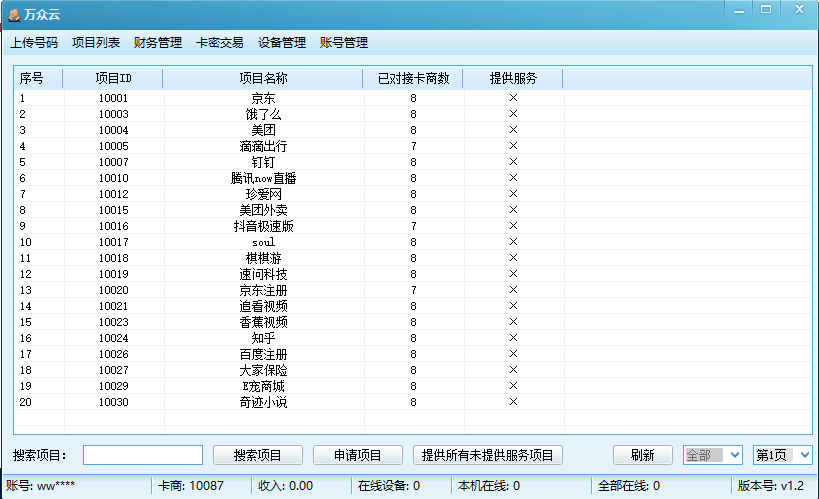Viewport: 819px width, 499px height.
Task: Expand the 第1页 page dropdown
Action: pos(782,455)
